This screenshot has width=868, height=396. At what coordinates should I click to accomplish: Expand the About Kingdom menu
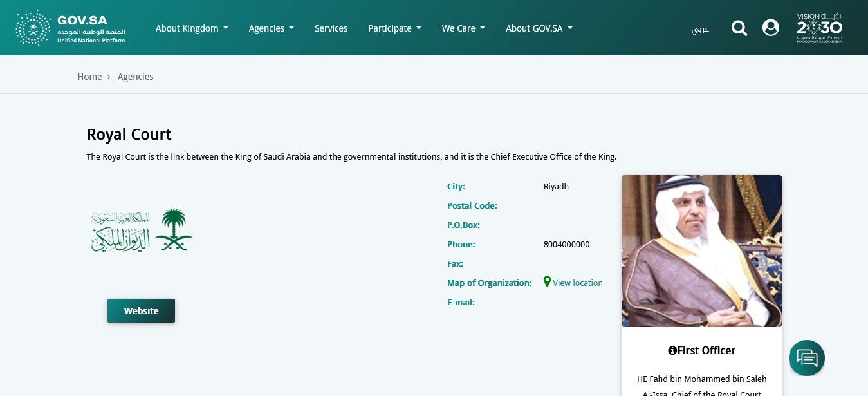tap(192, 28)
